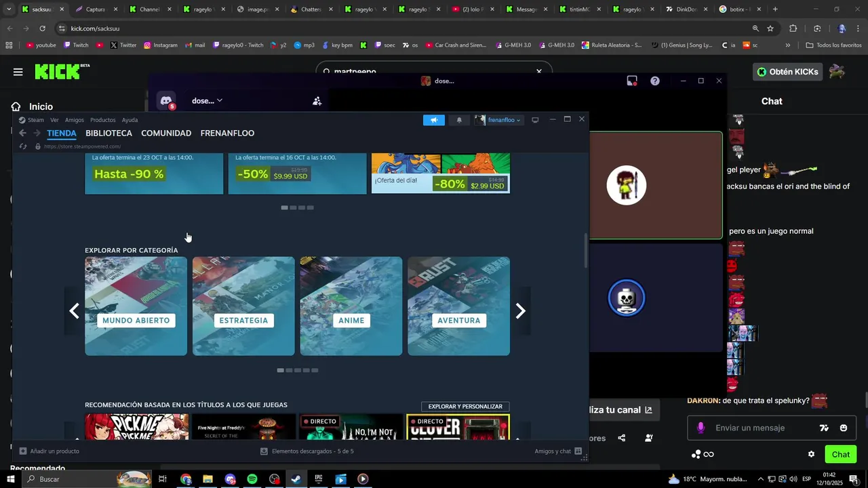Go back in the Steam store
868x488 pixels.
click(22, 134)
